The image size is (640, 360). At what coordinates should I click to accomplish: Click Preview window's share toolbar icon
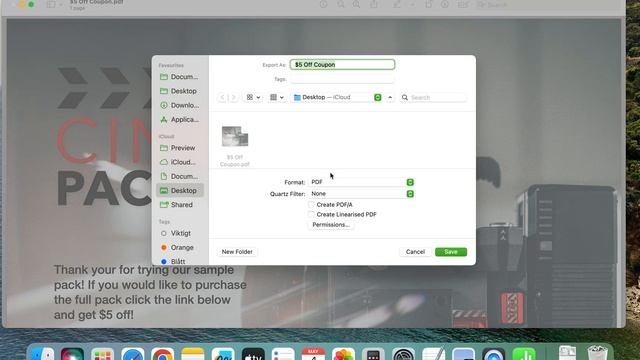click(373, 4)
